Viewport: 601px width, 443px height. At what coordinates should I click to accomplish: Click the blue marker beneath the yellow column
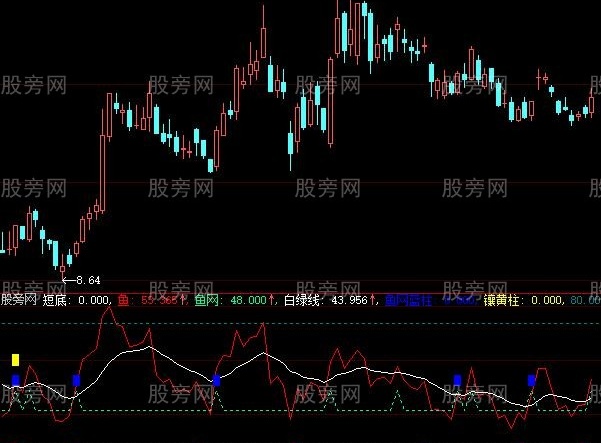point(15,380)
